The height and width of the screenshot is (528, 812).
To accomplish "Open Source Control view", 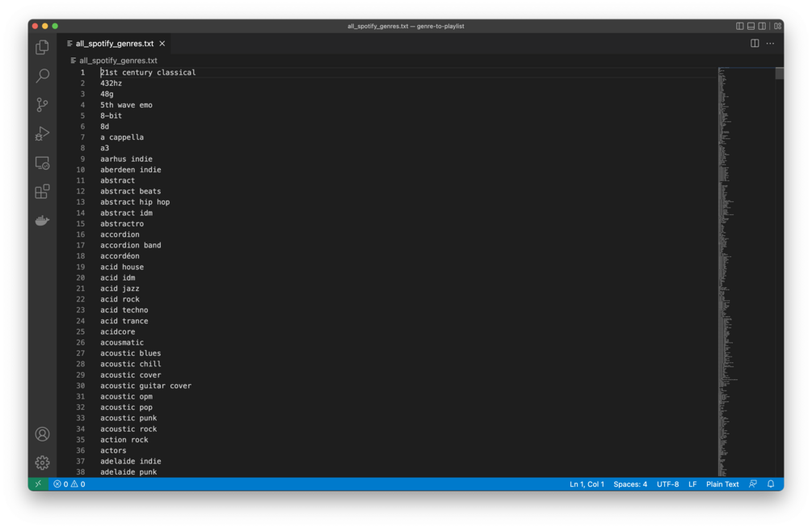I will (43, 104).
